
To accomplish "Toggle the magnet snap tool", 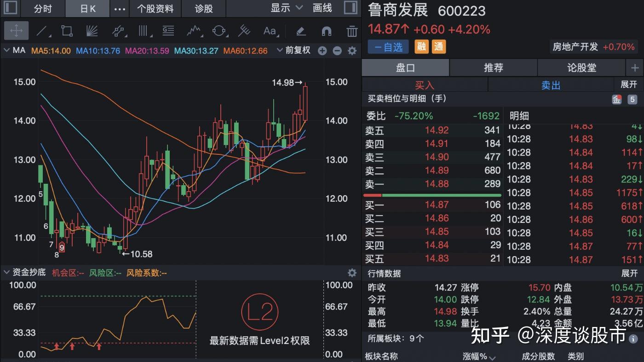I will pos(326,31).
